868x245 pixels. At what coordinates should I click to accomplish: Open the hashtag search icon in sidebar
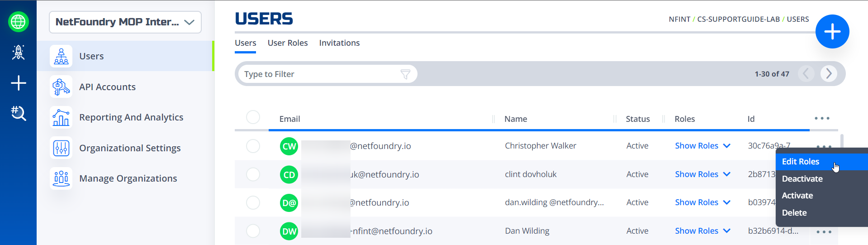coord(18,113)
